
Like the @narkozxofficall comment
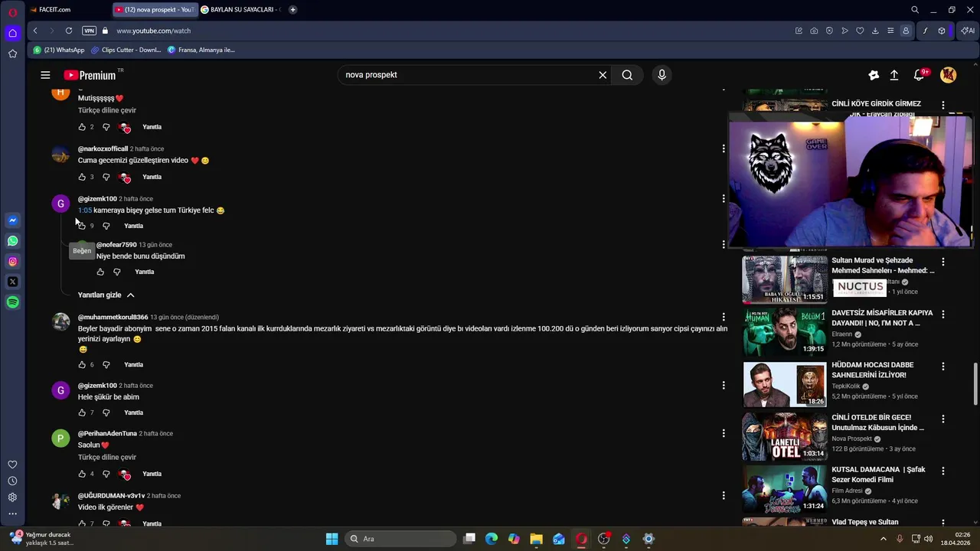click(82, 177)
